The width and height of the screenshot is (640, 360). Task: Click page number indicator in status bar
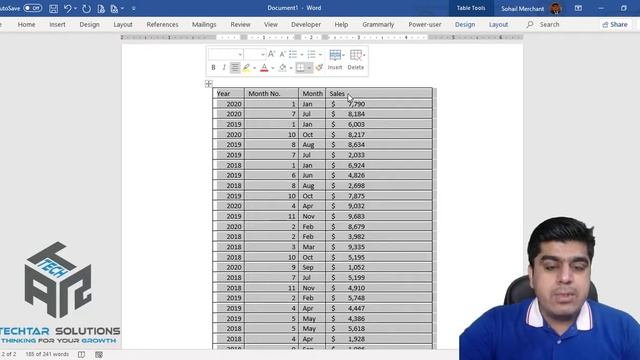8,354
